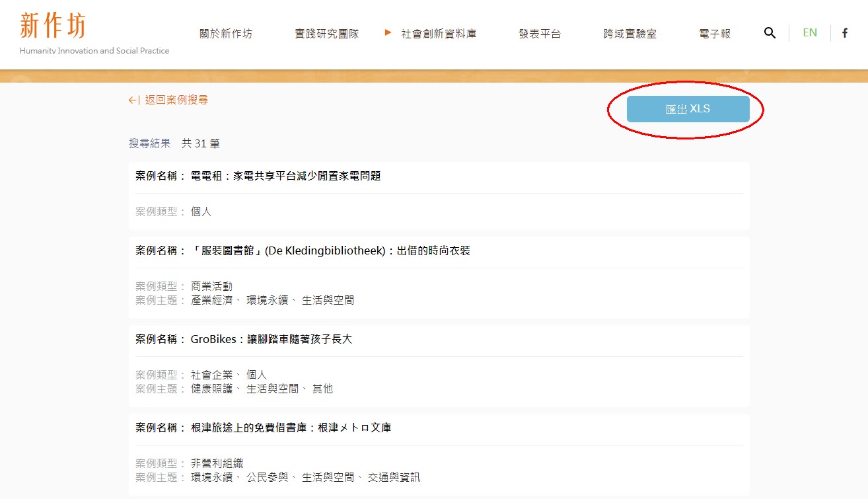The height and width of the screenshot is (499, 868).
Task: Open the 社會創新資料庫 menu
Action: pyautogui.click(x=439, y=34)
